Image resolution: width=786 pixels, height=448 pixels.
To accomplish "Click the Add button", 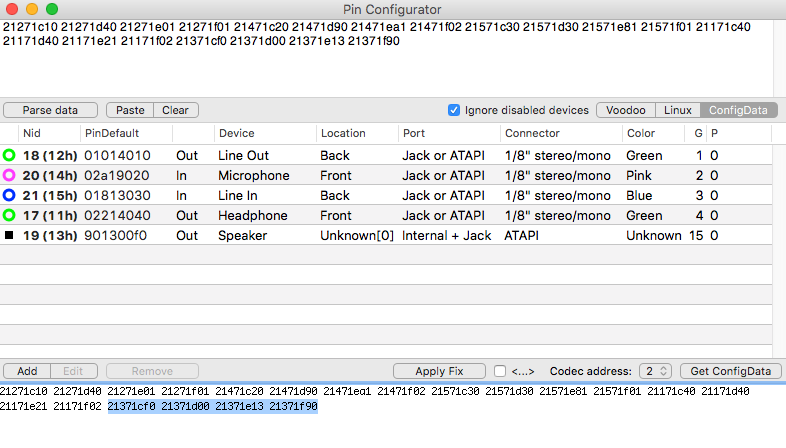I will pos(27,371).
